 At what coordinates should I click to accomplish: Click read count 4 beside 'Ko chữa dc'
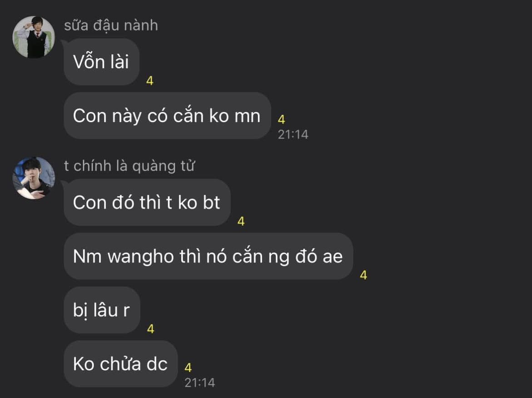(188, 368)
